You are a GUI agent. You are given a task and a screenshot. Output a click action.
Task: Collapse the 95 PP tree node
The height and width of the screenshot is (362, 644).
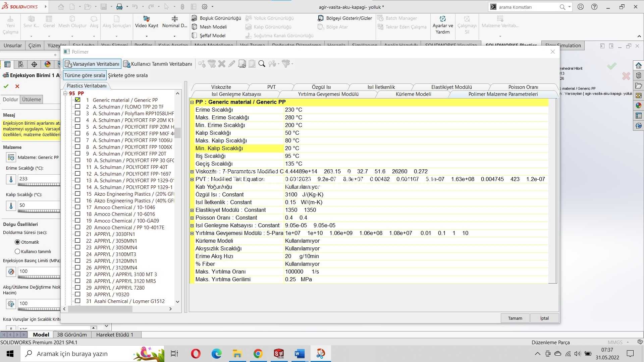(65, 94)
